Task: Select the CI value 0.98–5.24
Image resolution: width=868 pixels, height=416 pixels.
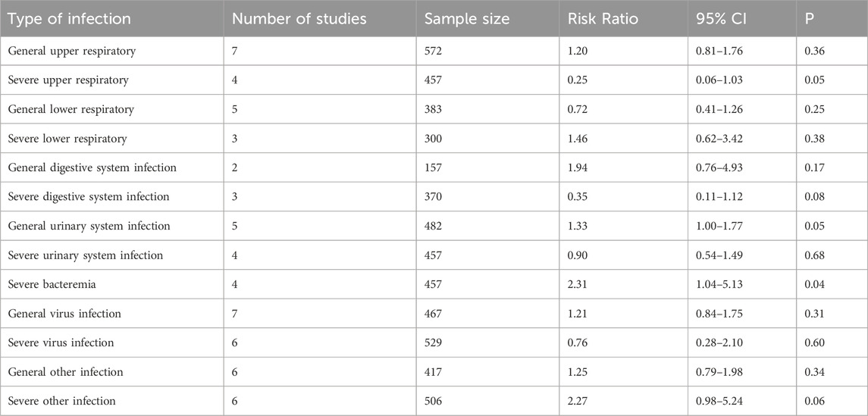Action: pyautogui.click(x=719, y=401)
